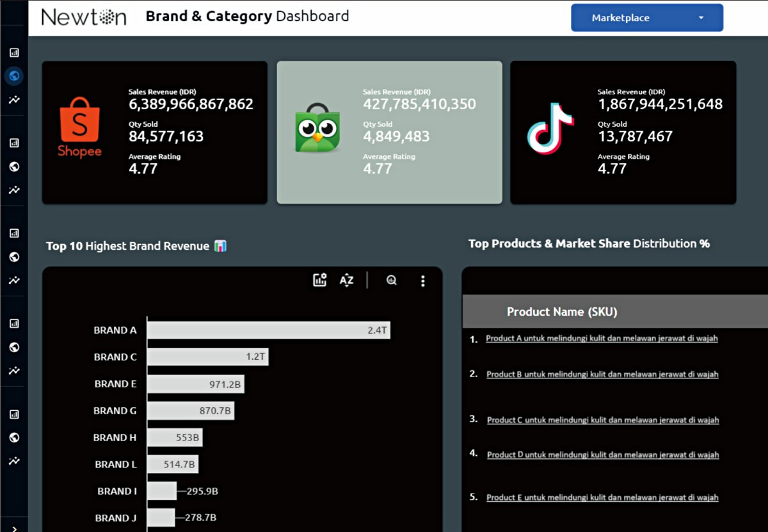Image resolution: width=768 pixels, height=532 pixels.
Task: Click the green Tokopedia owl logo
Action: tap(317, 131)
